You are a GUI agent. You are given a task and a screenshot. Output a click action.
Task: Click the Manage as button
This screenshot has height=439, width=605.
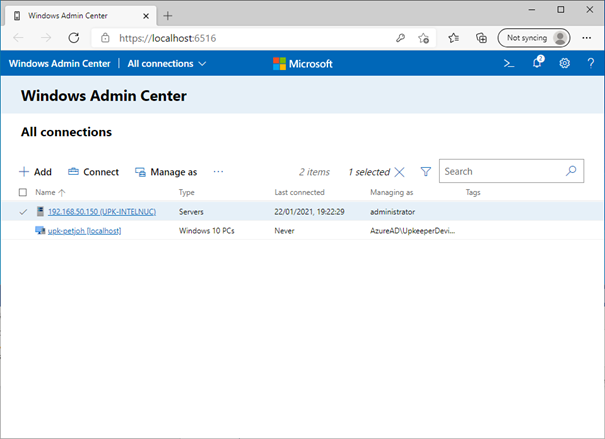[166, 172]
